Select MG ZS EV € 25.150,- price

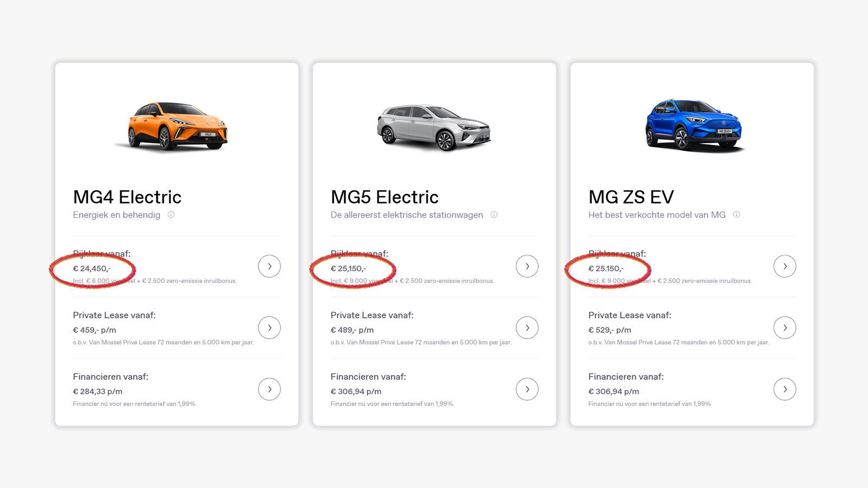coord(606,268)
